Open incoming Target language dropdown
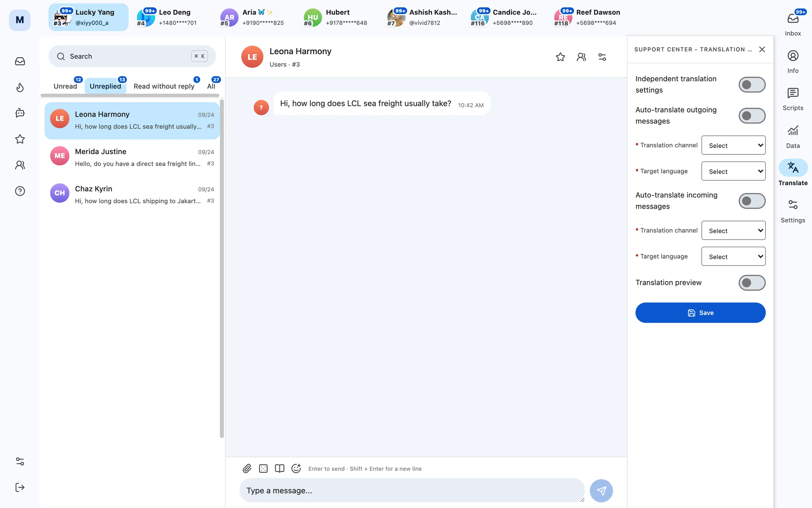 733,257
